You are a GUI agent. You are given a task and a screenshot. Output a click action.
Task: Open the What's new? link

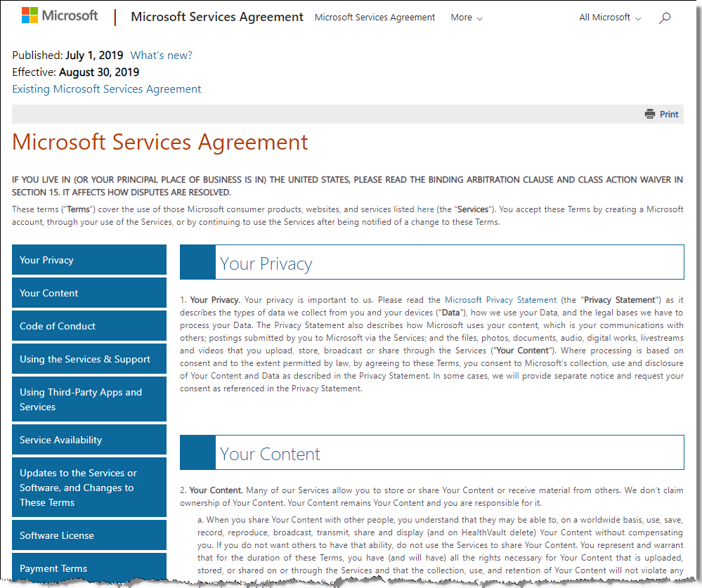(161, 55)
